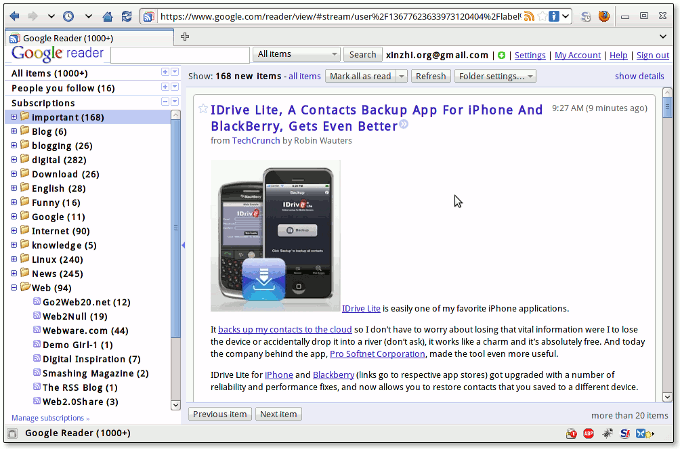Open the TechCrunch source link
The height and width of the screenshot is (449, 680).
point(256,141)
